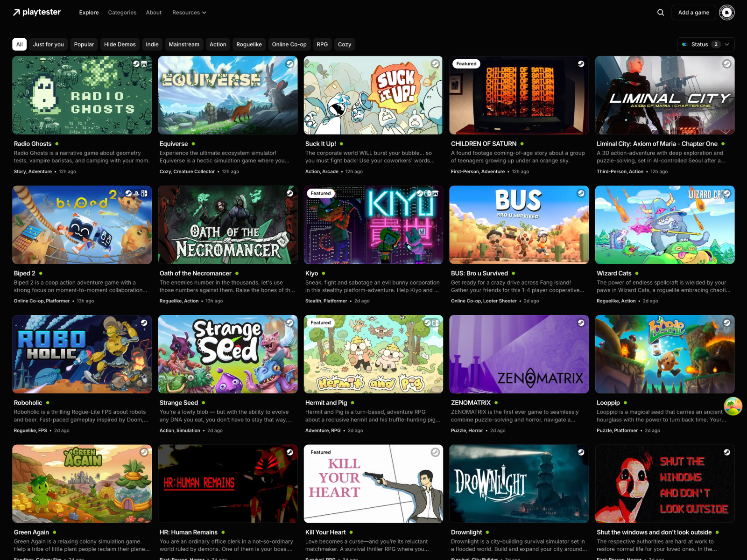This screenshot has width=747, height=560.
Task: Click the floating beach-ball widget icon
Action: click(733, 406)
